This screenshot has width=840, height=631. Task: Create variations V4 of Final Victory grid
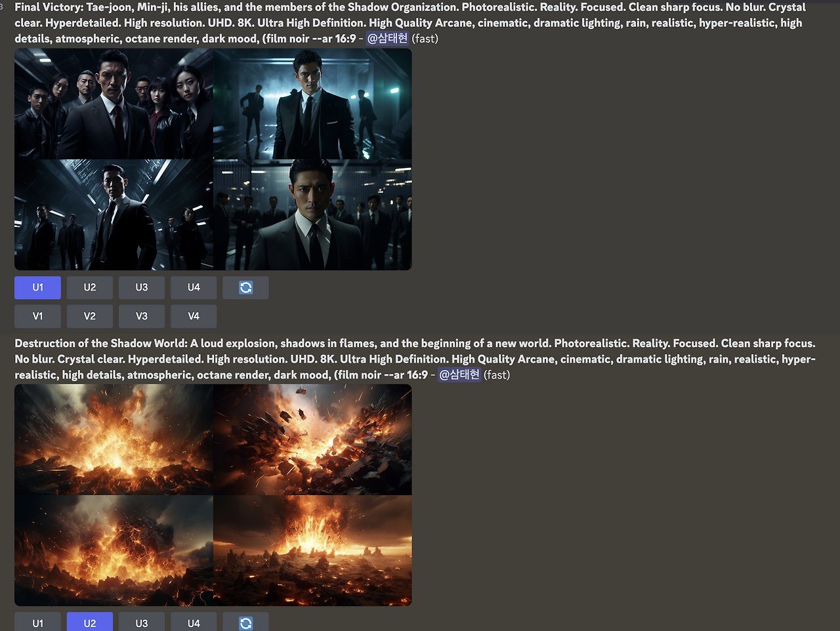pos(194,316)
